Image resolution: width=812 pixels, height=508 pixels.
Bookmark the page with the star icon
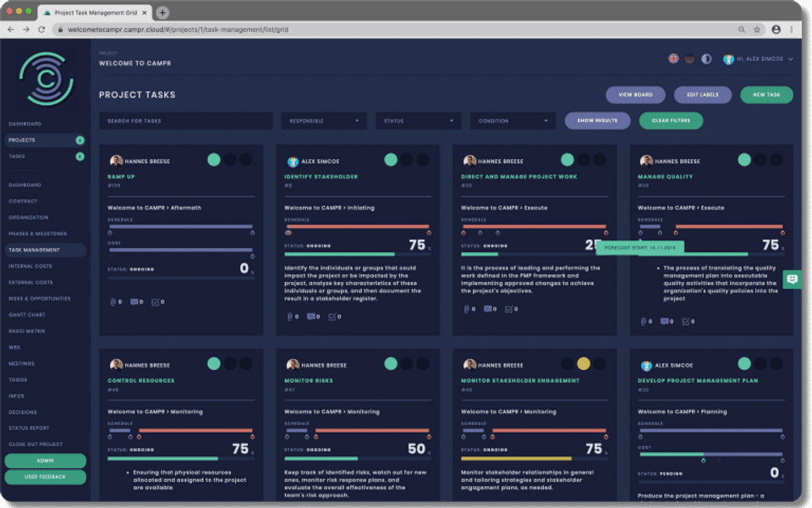(x=756, y=30)
